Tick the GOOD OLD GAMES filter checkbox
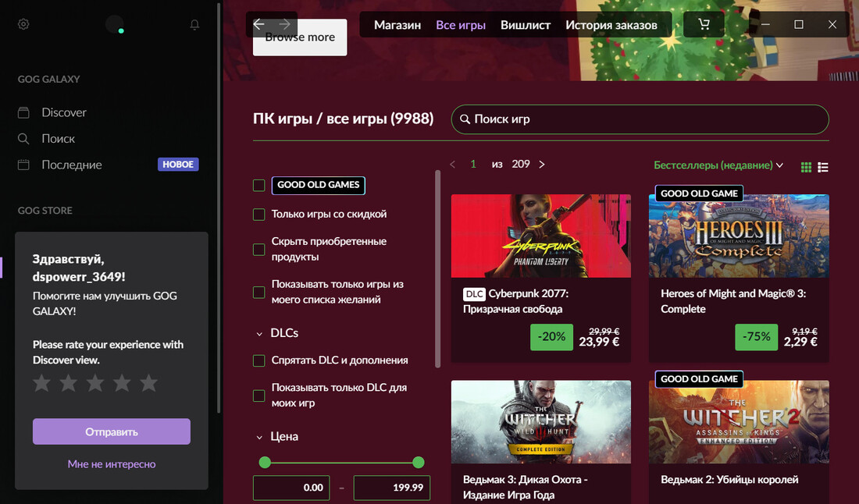Screen dimensions: 859x504 (259, 186)
